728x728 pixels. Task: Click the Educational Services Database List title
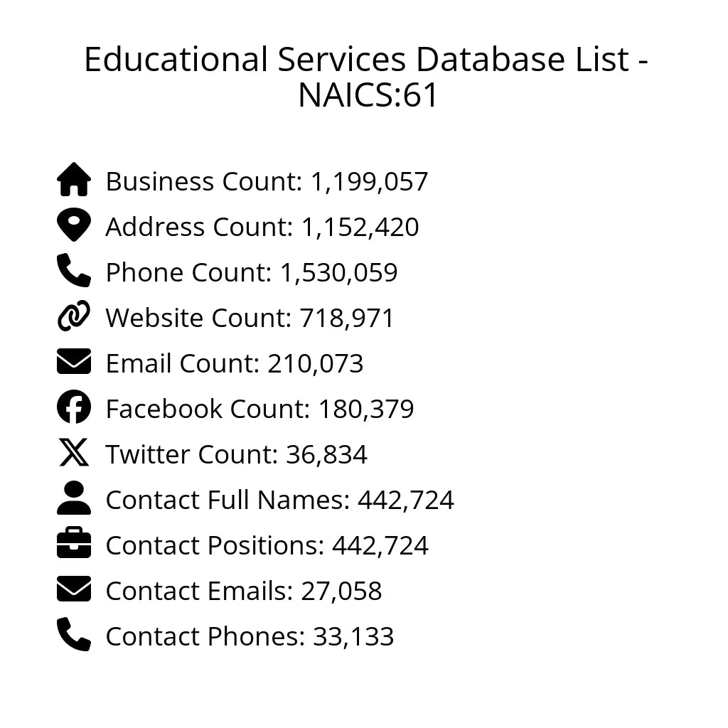pyautogui.click(x=365, y=77)
